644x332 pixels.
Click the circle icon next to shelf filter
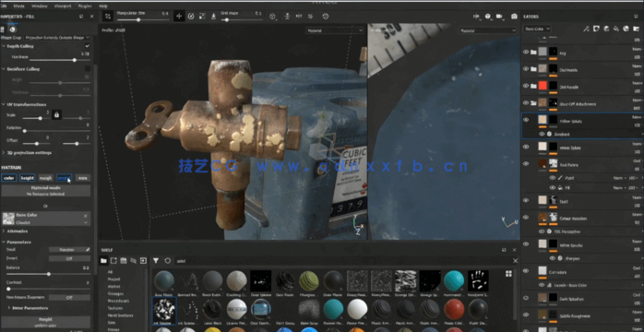tap(167, 261)
